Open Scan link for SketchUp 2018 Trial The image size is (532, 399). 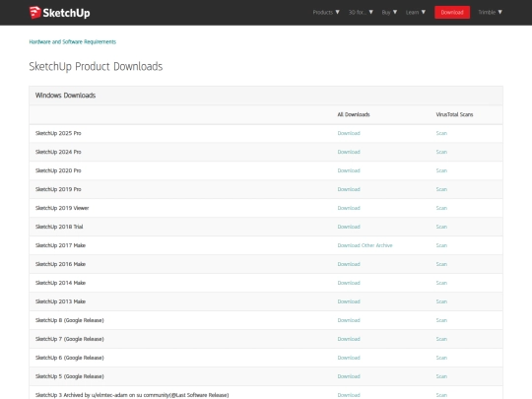pyautogui.click(x=441, y=227)
